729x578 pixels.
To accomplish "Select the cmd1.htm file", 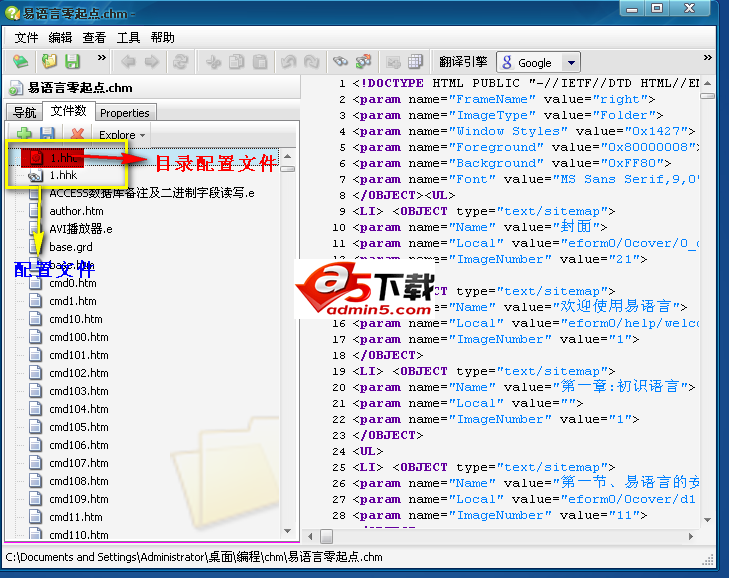I will click(x=73, y=301).
